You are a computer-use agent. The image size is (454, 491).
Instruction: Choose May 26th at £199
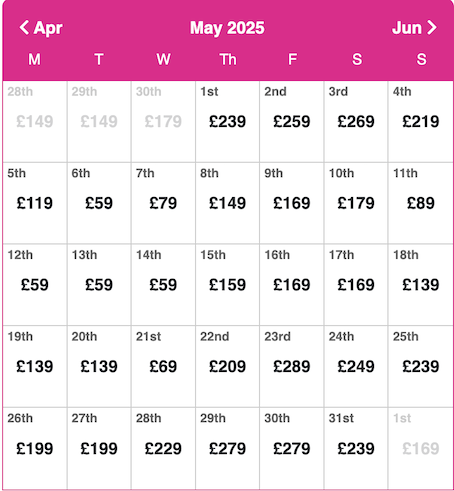coord(35,449)
